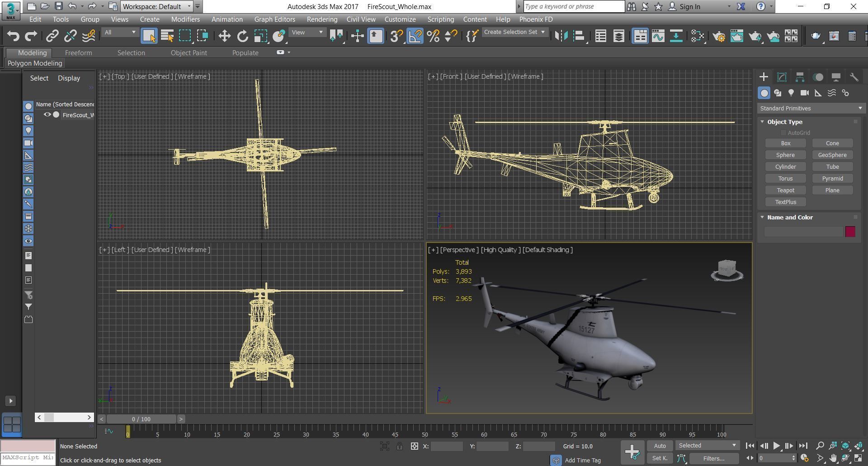Viewport: 868px width, 466px height.
Task: Select Cameras category in Create panel
Action: 805,93
